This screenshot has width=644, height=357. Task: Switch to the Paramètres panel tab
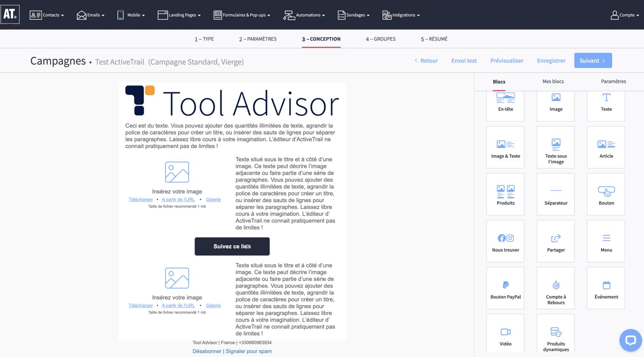click(613, 81)
